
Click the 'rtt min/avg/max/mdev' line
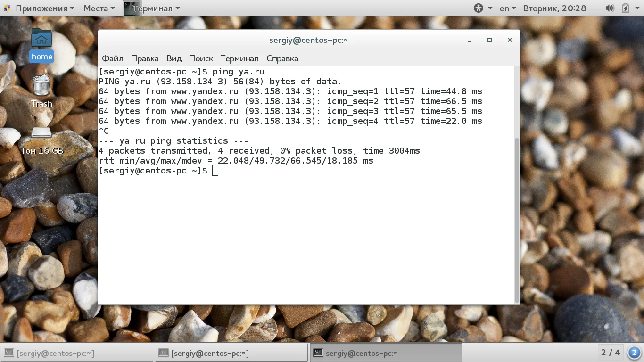tap(236, 161)
